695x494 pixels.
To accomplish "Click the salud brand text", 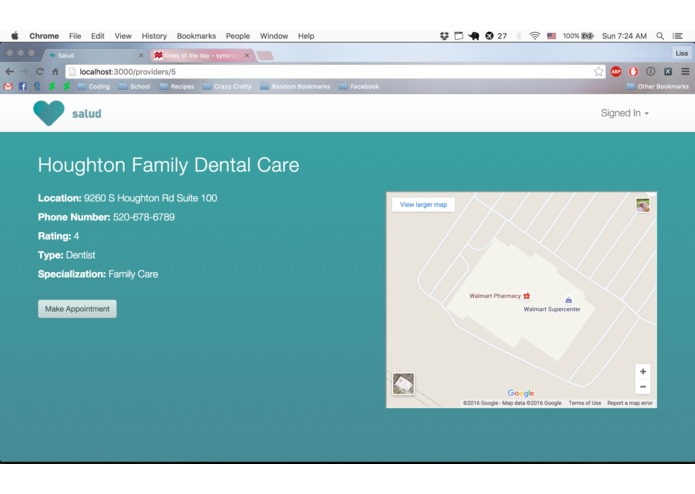I will [86, 113].
